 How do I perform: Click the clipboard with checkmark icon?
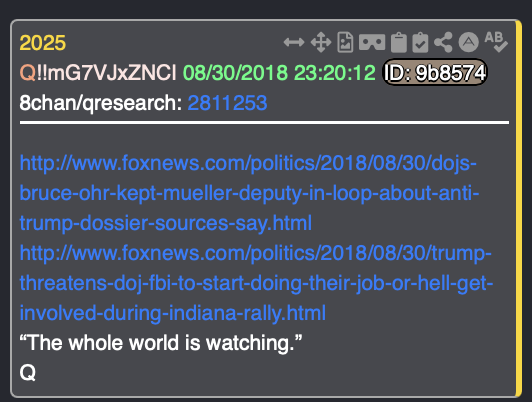tap(420, 42)
